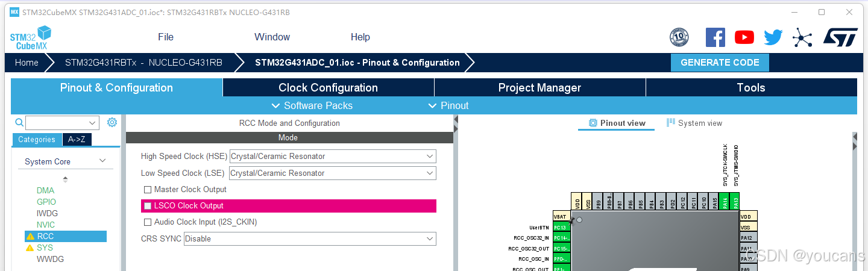The width and height of the screenshot is (868, 271).
Task: Open ST YouTube channel icon
Action: (744, 37)
